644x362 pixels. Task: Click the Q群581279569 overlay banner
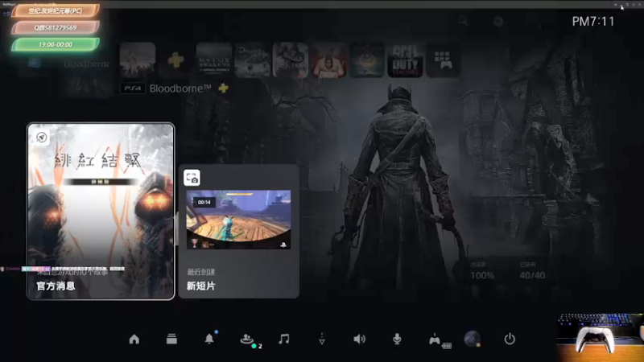coord(56,27)
